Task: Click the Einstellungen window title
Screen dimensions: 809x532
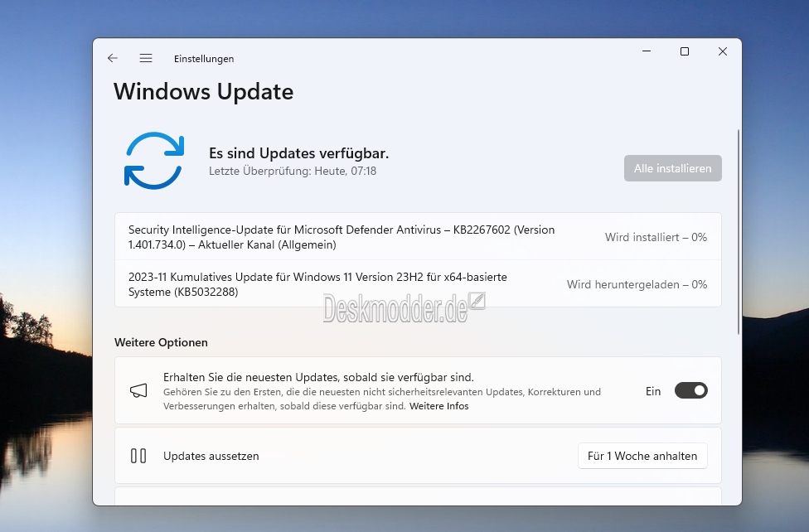Action: tap(204, 59)
